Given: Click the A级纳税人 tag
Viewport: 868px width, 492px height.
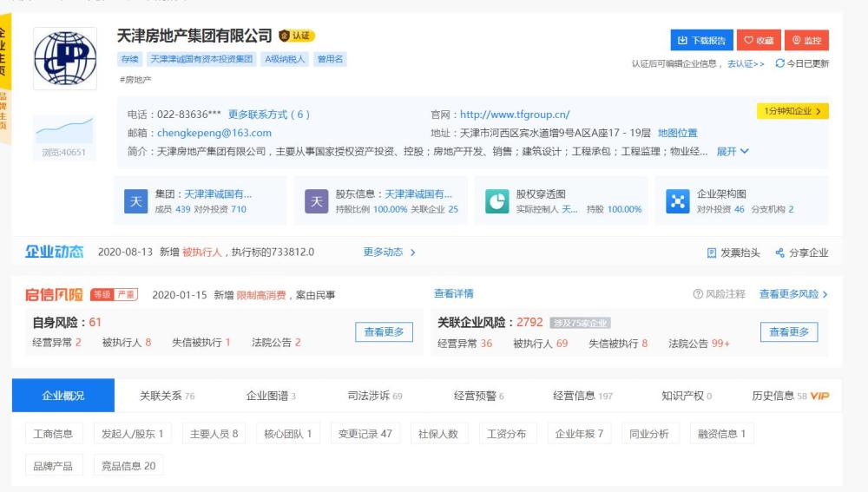Looking at the screenshot, I should click(x=285, y=59).
